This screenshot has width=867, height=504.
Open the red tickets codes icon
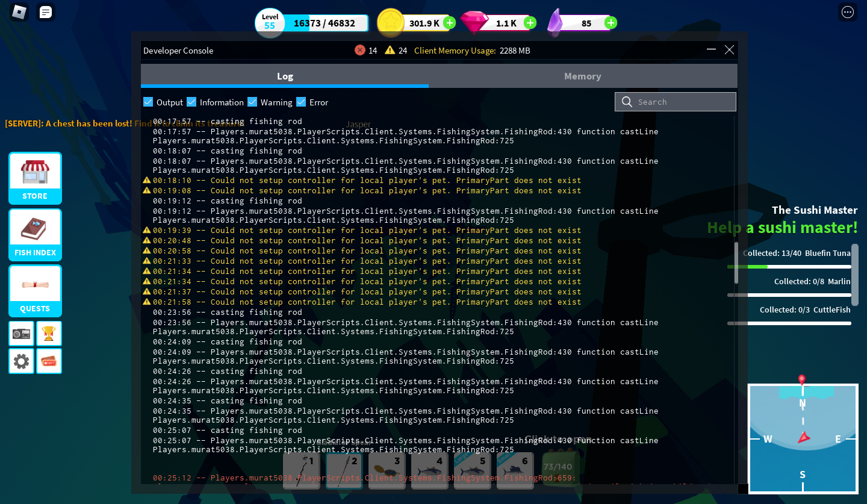coord(49,361)
